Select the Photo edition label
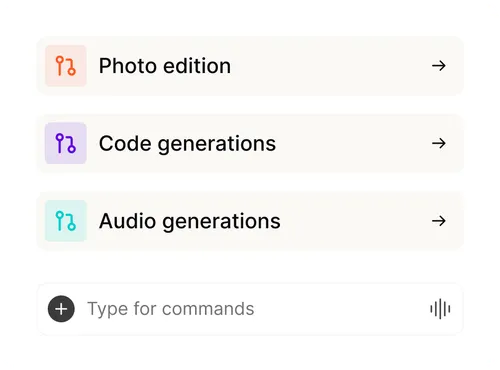This screenshot has height=370, width=500. click(x=165, y=66)
